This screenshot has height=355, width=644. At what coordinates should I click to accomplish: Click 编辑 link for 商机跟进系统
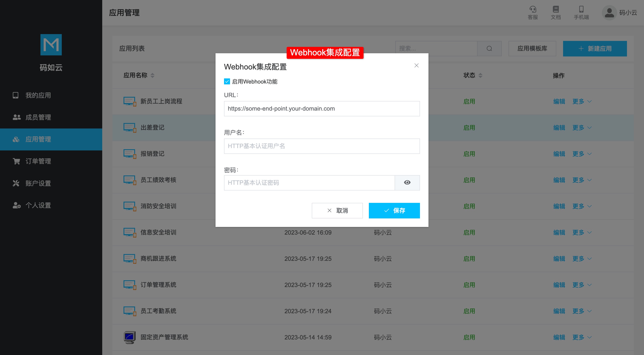(559, 259)
